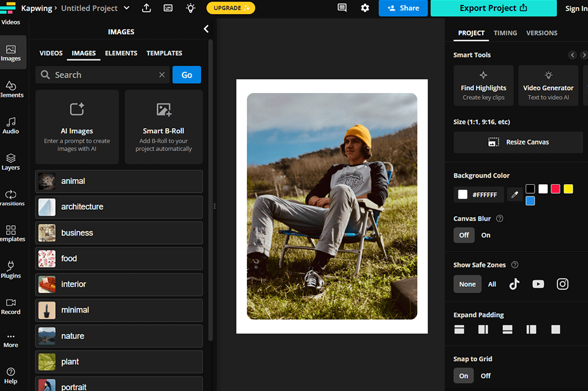Set safe zones to All
Image resolution: width=588 pixels, height=391 pixels.
point(492,285)
